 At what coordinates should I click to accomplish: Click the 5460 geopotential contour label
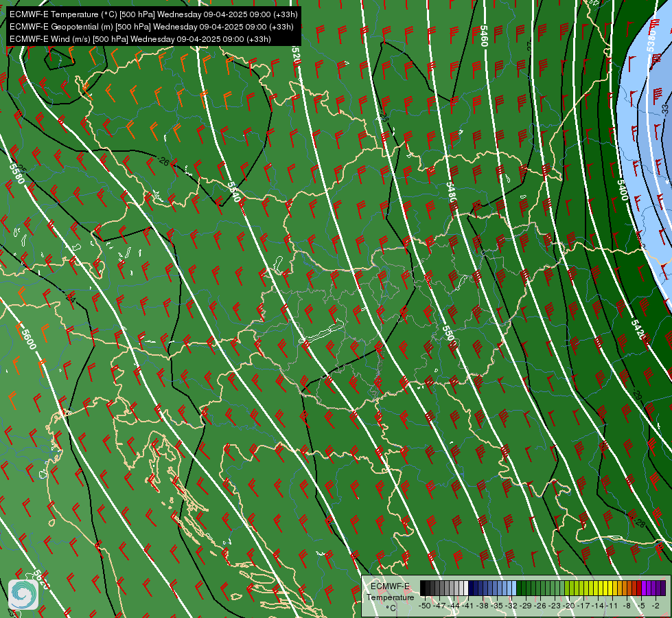pyautogui.click(x=484, y=36)
